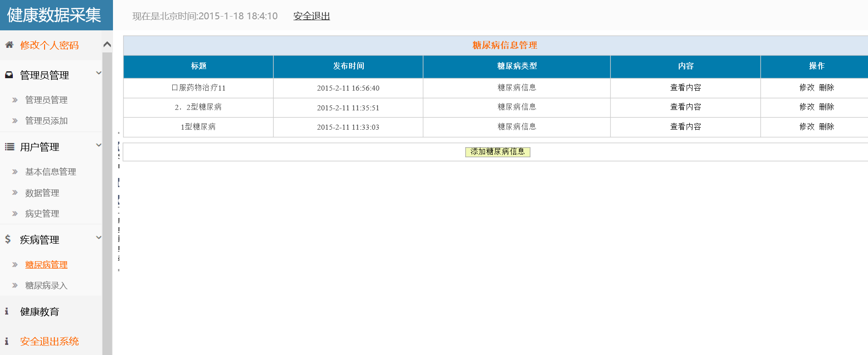Click 修改 for 1型糖尿病 row
Screen dimensions: 868x355
[x=807, y=126]
